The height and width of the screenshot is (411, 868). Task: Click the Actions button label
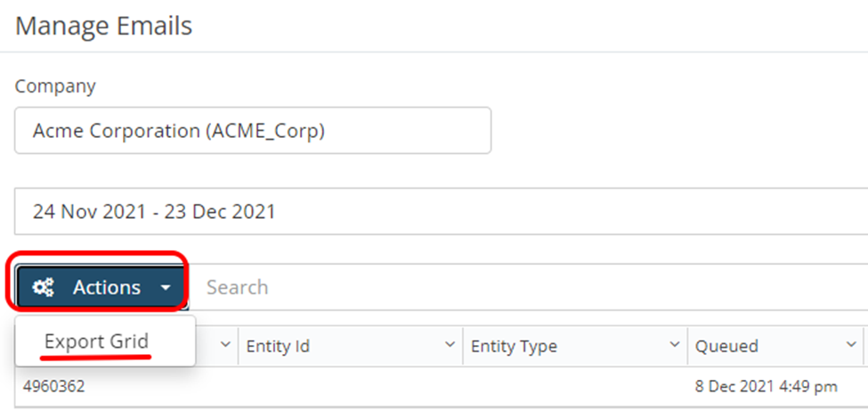[x=107, y=287]
